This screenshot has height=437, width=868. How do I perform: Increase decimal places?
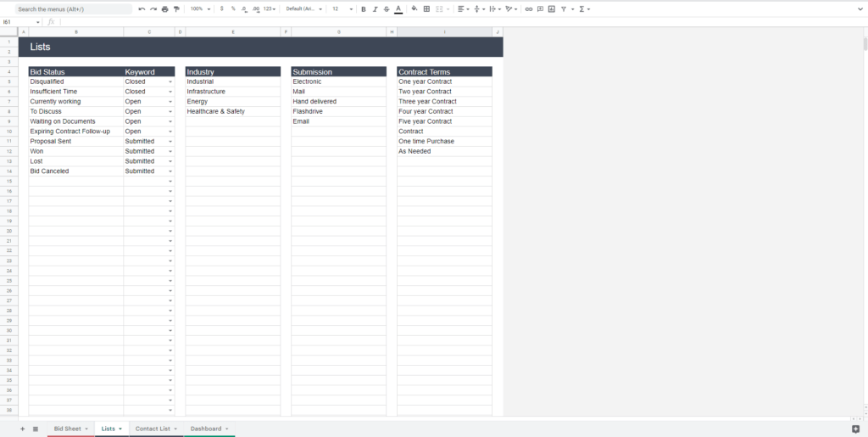click(x=255, y=9)
